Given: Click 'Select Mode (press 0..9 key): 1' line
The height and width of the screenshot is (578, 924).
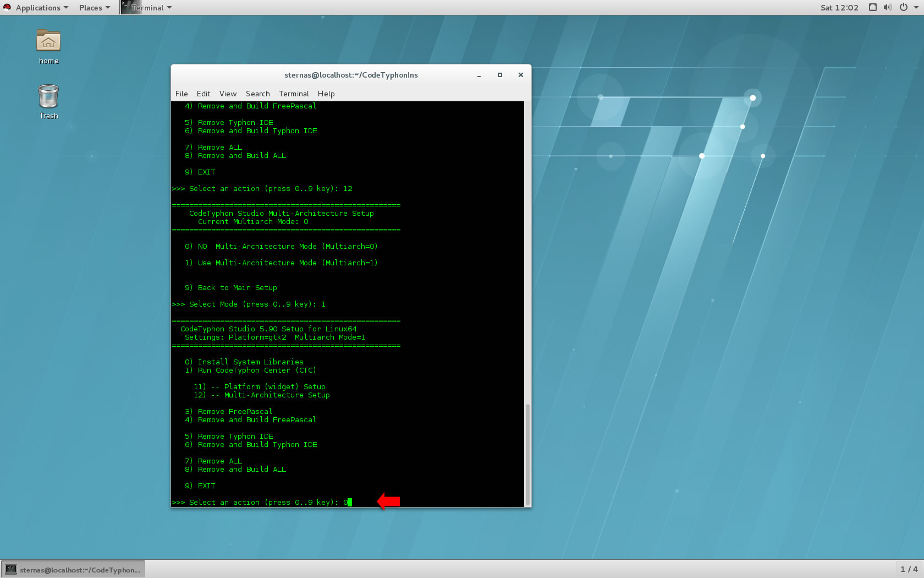Looking at the screenshot, I should [x=249, y=304].
